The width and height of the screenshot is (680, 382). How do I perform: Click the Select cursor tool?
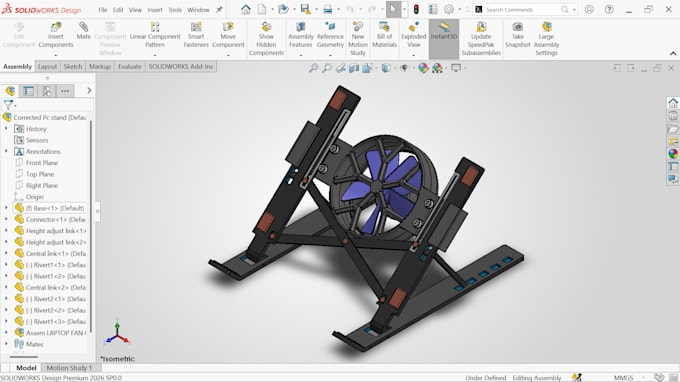[392, 9]
